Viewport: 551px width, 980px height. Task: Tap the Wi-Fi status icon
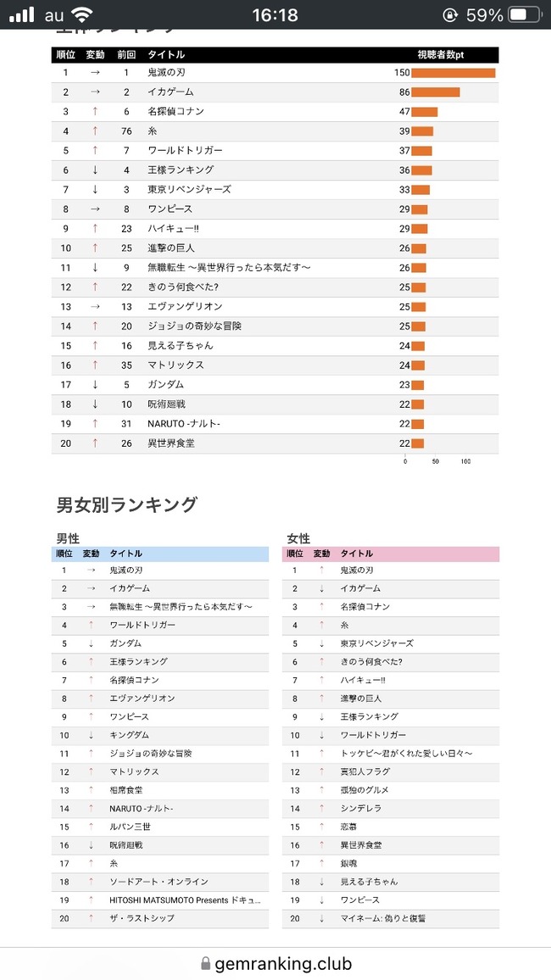click(x=80, y=14)
